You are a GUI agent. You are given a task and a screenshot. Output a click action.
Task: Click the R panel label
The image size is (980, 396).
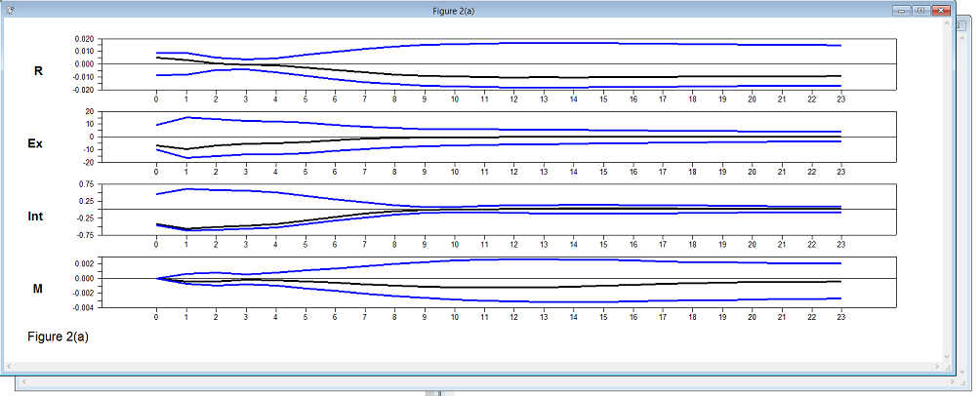tap(38, 70)
